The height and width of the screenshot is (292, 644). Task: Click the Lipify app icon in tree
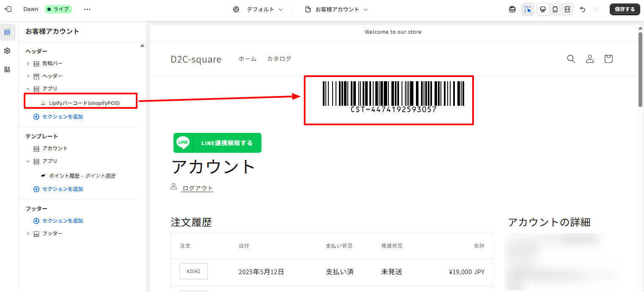point(43,103)
